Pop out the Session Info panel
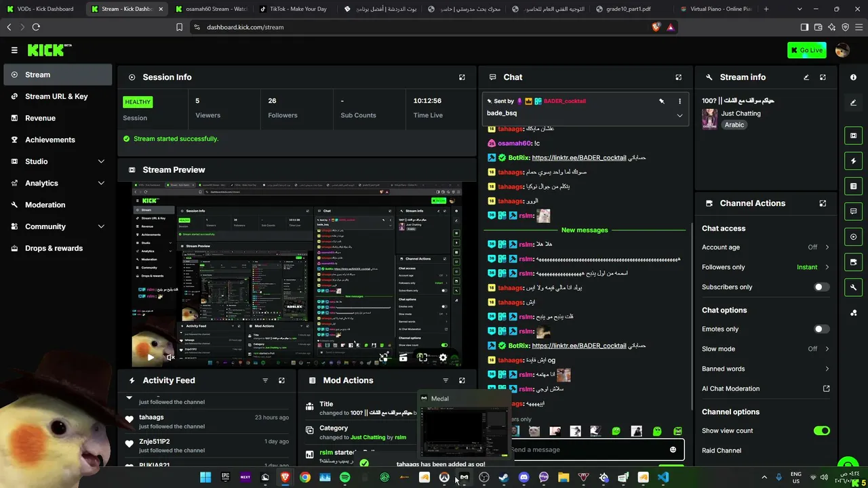The width and height of the screenshot is (868, 488). click(x=462, y=77)
